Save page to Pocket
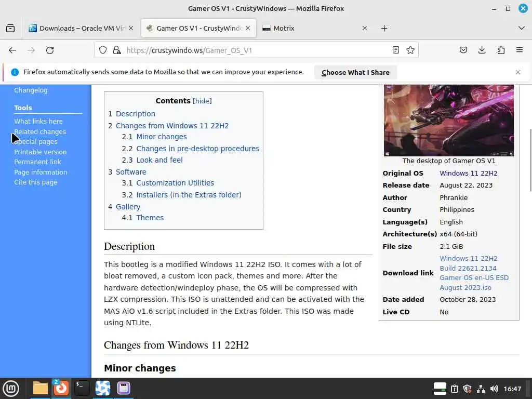The width and height of the screenshot is (532, 399). 463,50
